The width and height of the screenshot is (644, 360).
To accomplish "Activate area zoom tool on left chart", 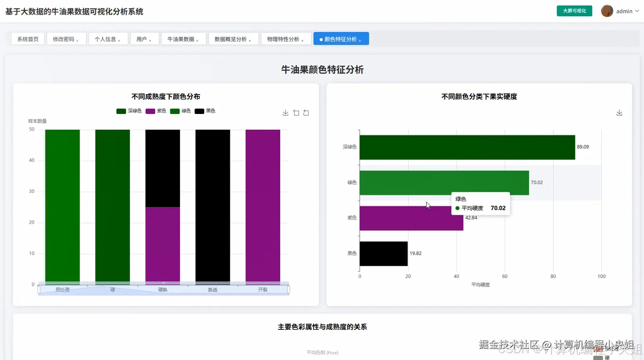I will point(296,113).
